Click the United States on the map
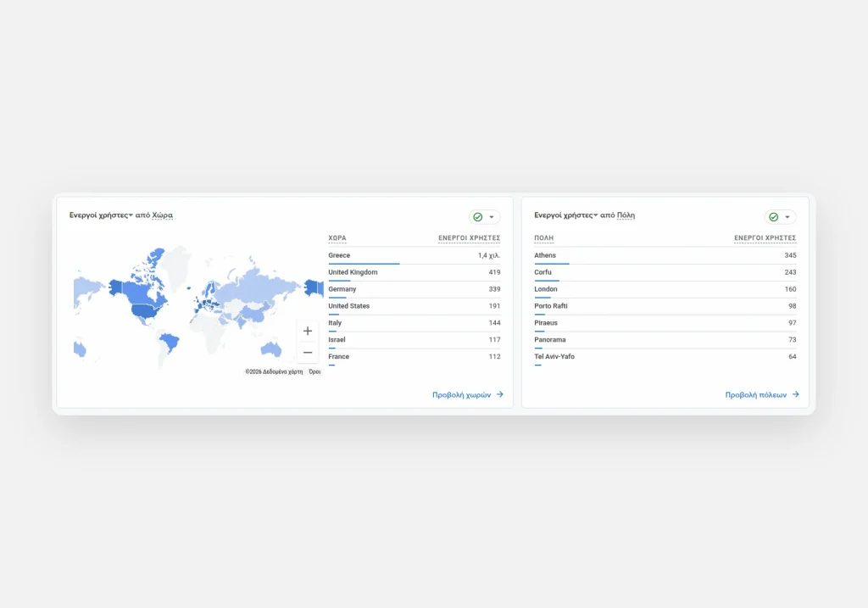The height and width of the screenshot is (608, 868). point(145,310)
